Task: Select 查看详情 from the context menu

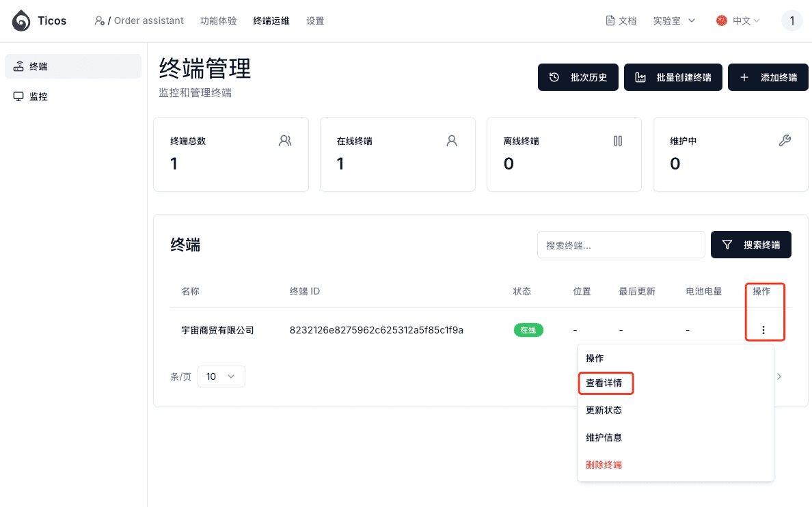Action: coord(604,383)
